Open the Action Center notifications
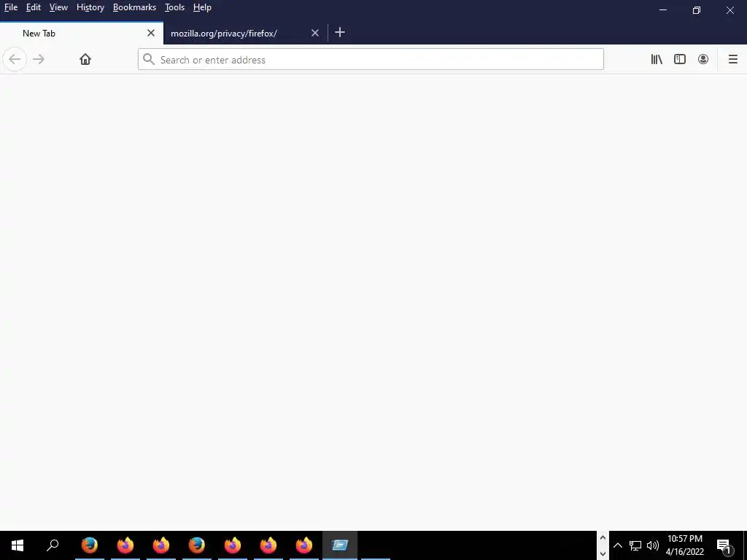The image size is (747, 560). 724,545
